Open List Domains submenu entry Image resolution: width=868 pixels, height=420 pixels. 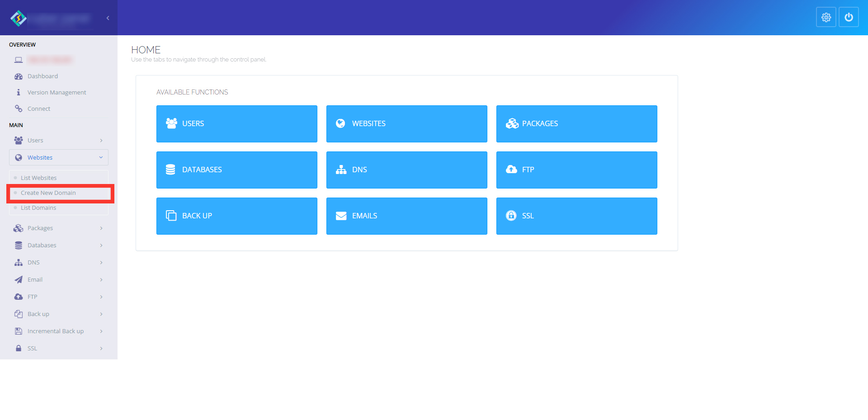point(38,208)
